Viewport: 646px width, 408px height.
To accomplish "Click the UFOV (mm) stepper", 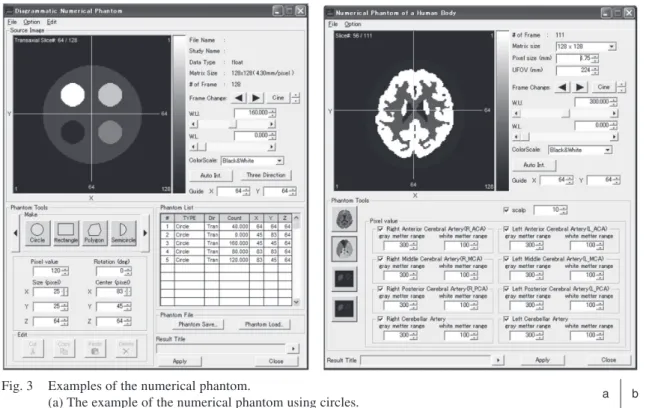I will coord(595,70).
